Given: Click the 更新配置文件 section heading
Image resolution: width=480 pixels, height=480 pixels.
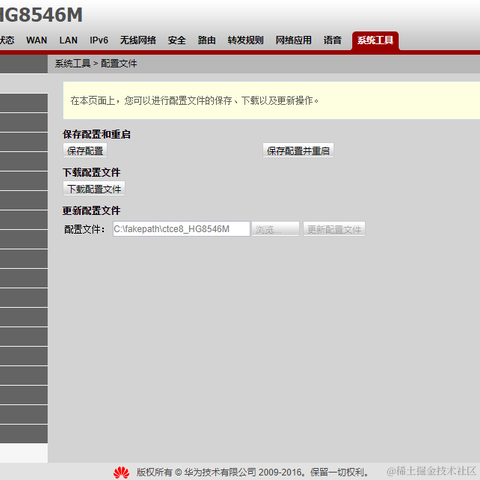Looking at the screenshot, I should pyautogui.click(x=92, y=211).
